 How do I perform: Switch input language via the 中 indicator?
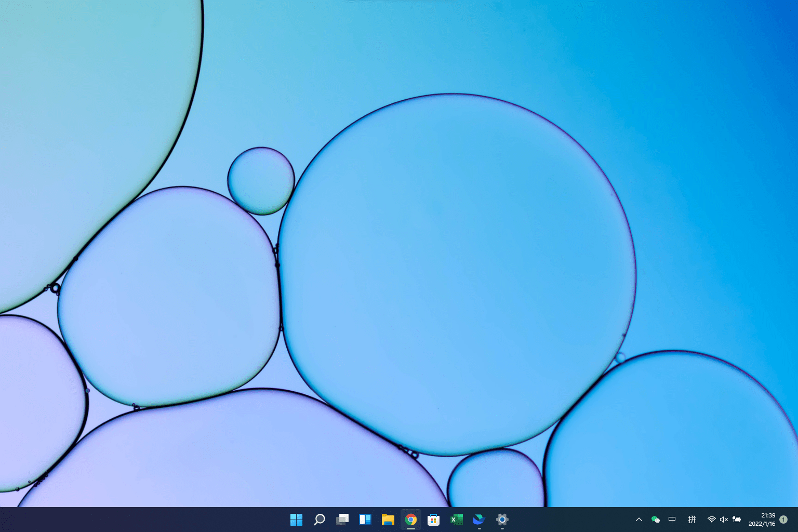click(x=672, y=520)
